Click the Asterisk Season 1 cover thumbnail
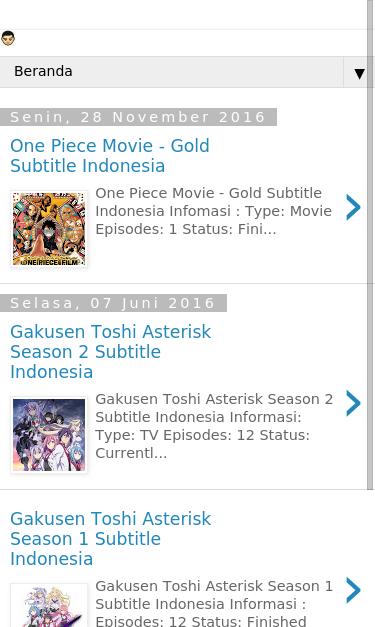This screenshot has width=375, height=627. click(x=49, y=605)
